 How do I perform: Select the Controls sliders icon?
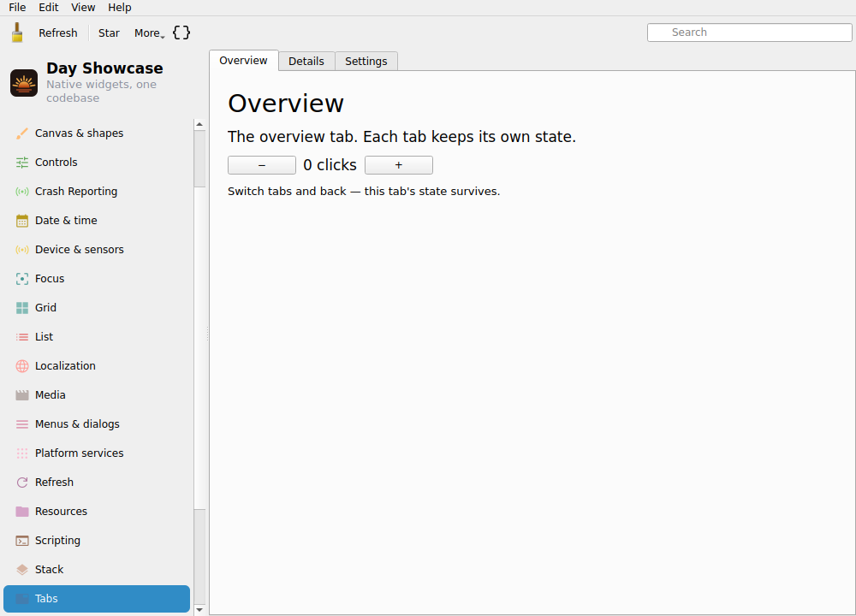(22, 162)
